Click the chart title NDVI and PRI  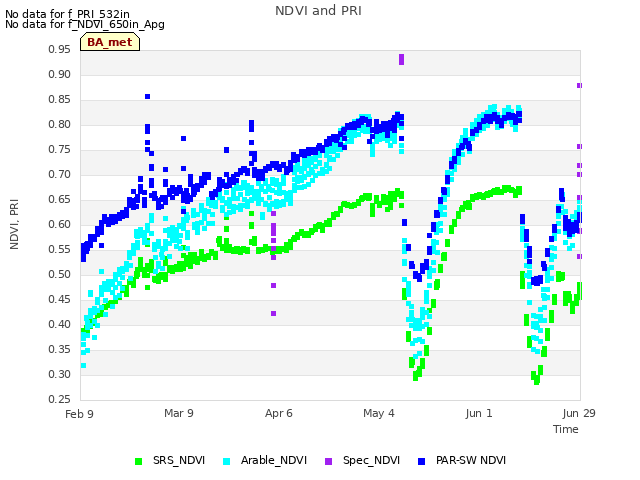pyautogui.click(x=318, y=11)
